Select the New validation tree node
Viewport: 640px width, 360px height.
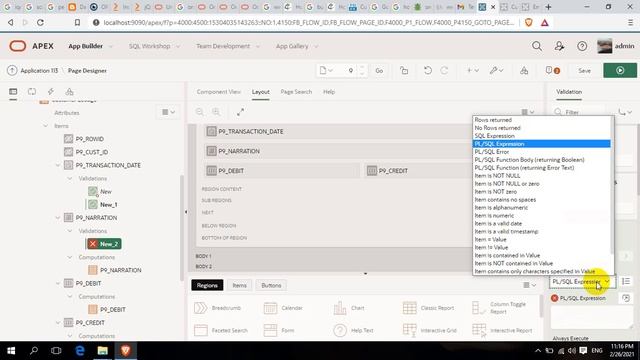pos(106,191)
